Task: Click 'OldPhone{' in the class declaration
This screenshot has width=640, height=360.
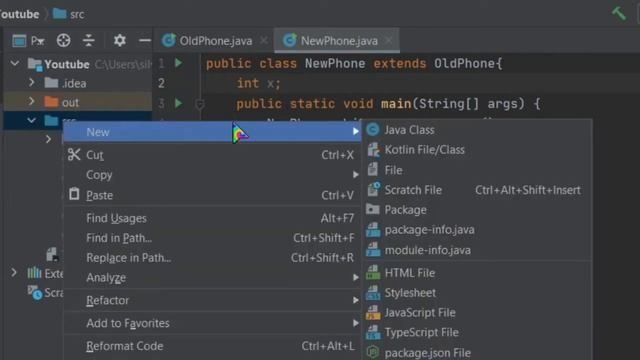Action: [468, 64]
